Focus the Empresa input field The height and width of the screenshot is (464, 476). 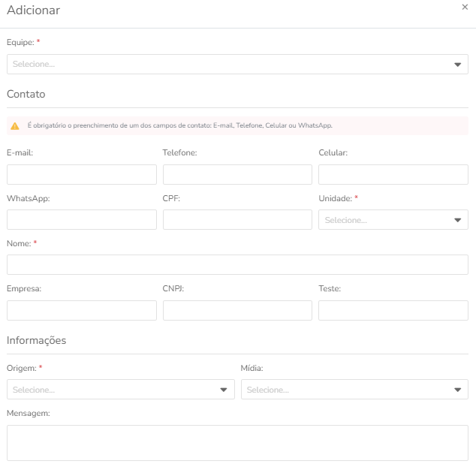(82, 310)
